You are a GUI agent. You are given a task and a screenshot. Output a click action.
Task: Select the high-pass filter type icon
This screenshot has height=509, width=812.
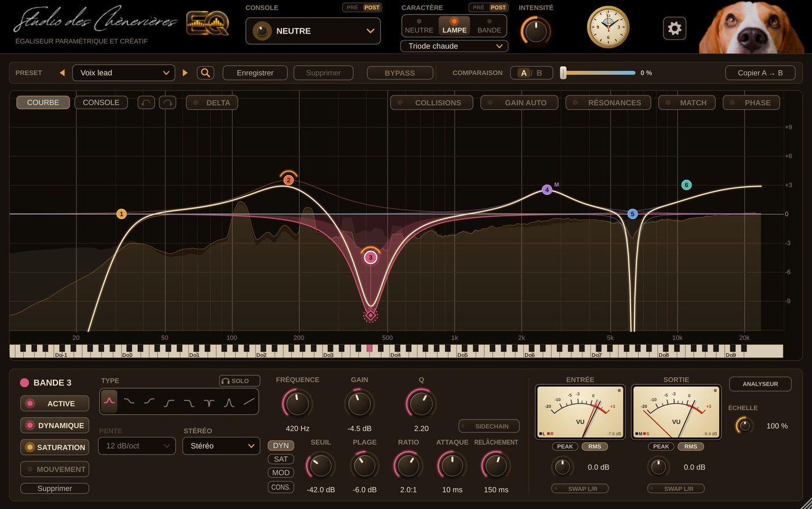(169, 402)
